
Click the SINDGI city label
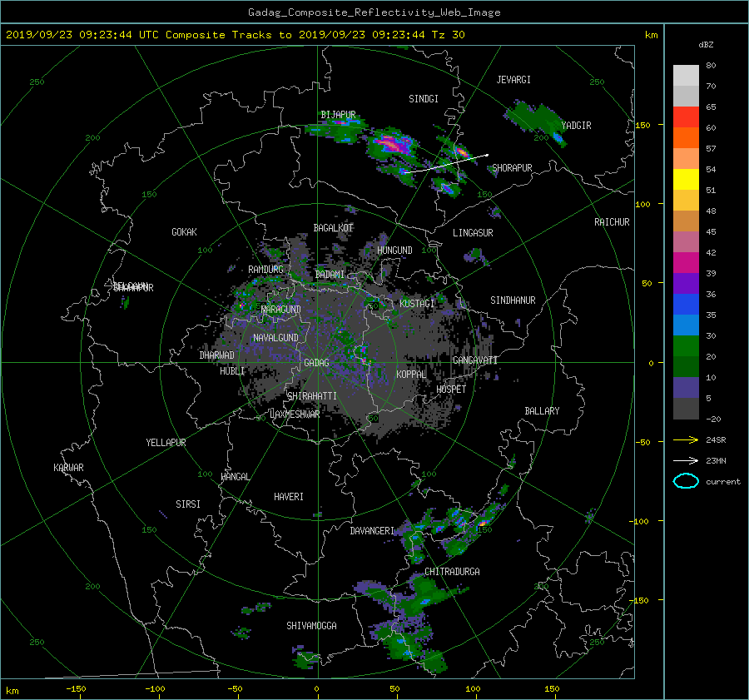pyautogui.click(x=424, y=99)
